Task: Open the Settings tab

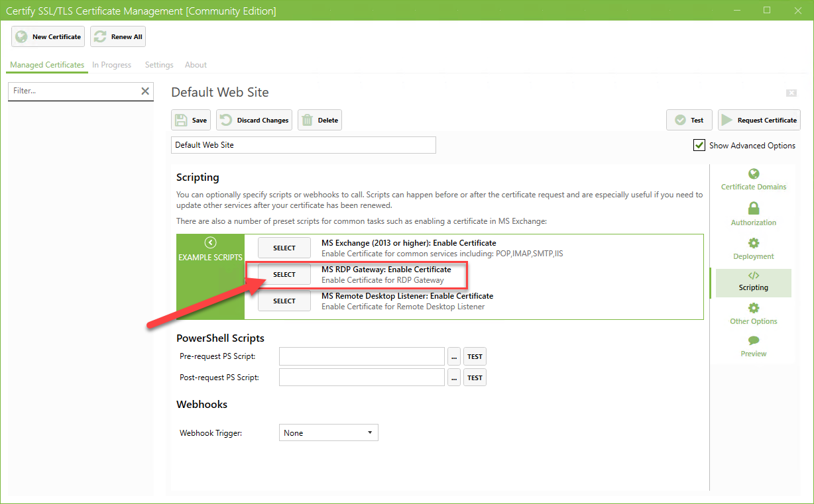Action: tap(159, 65)
